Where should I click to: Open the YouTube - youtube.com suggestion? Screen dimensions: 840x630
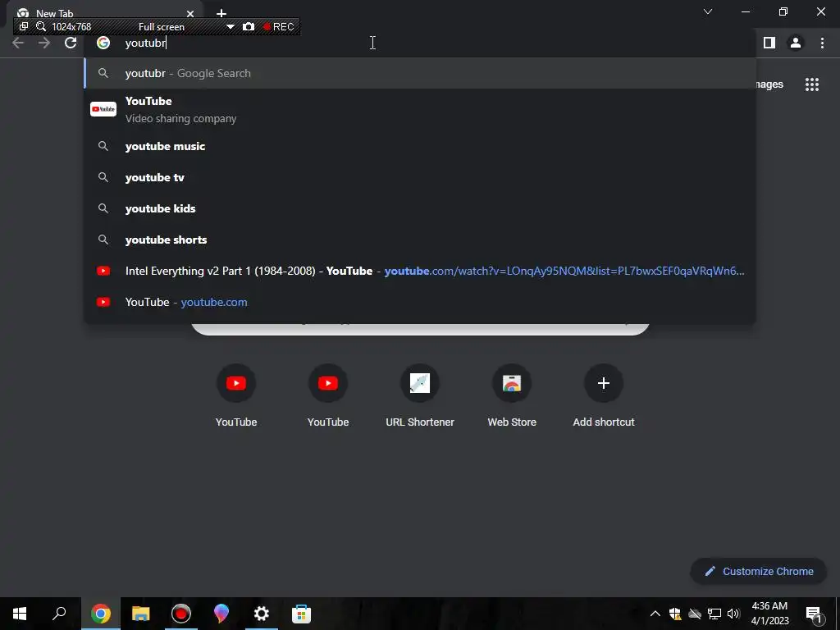click(420, 302)
